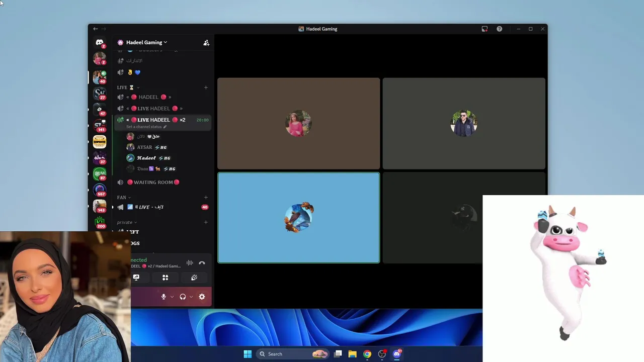This screenshot has width=644, height=362.
Task: Open microphone input options arrow
Action: 172,297
